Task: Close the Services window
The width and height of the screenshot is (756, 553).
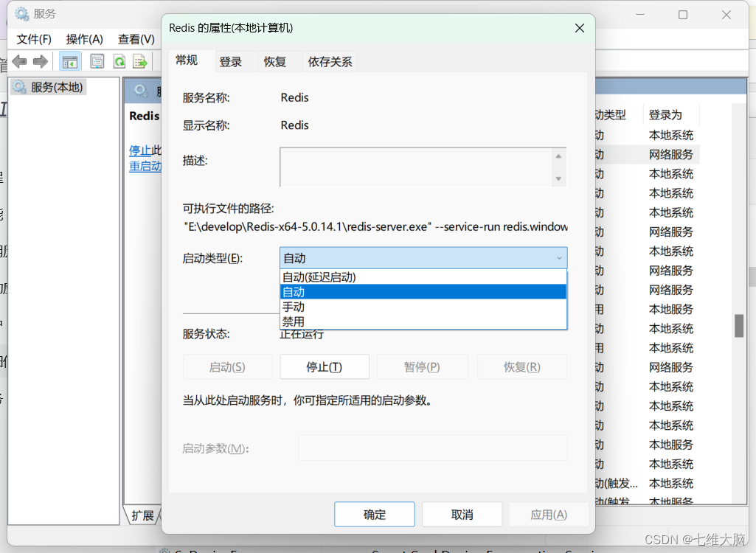Action: click(726, 15)
